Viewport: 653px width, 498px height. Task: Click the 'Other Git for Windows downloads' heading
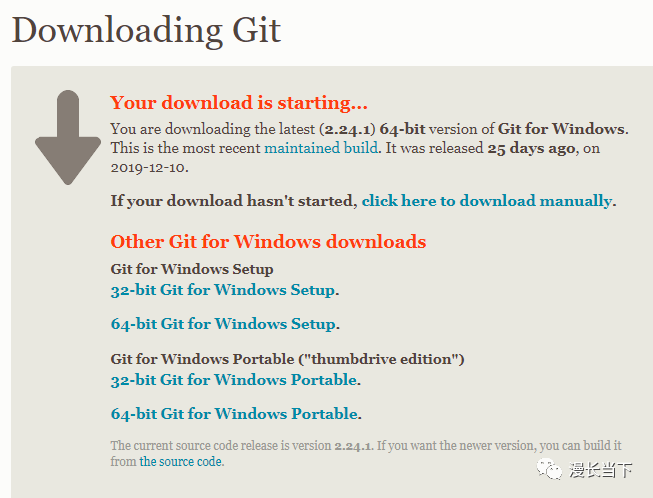point(268,242)
